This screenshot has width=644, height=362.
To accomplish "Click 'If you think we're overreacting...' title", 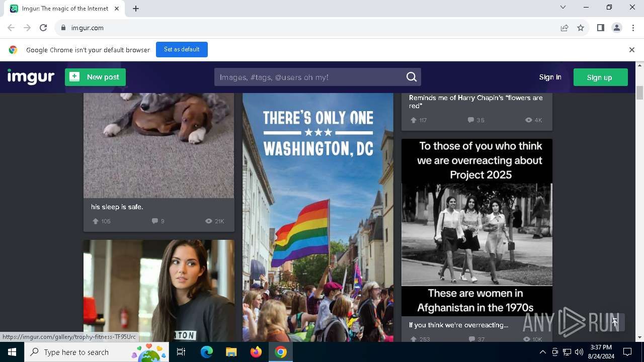I will click(x=458, y=325).
